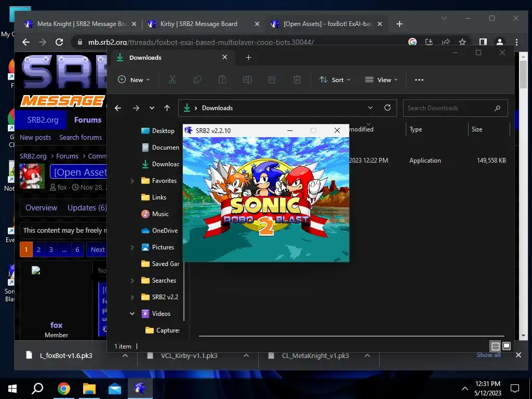Open a new Chrome tab
532x399 pixels.
400,24
